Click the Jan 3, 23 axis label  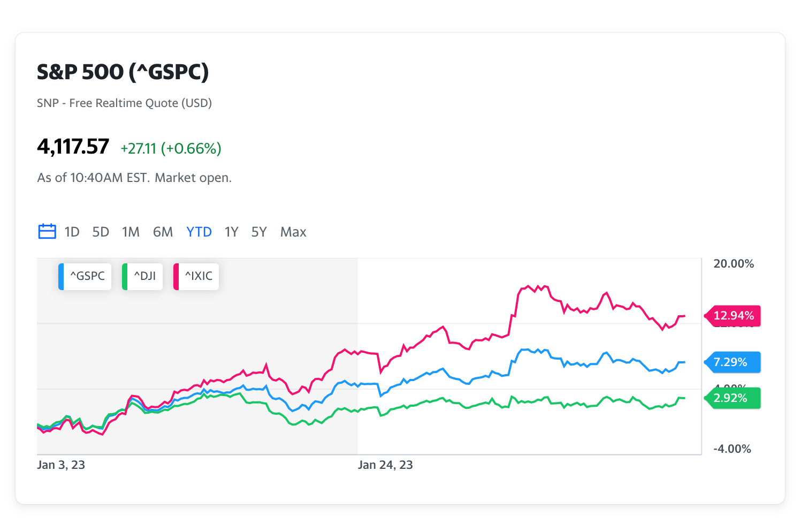[61, 465]
